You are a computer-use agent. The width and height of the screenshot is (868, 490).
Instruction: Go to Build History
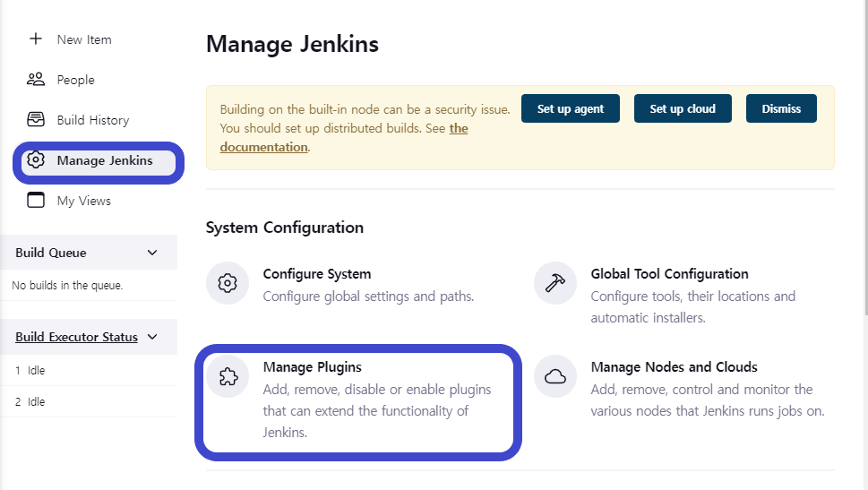pos(93,120)
